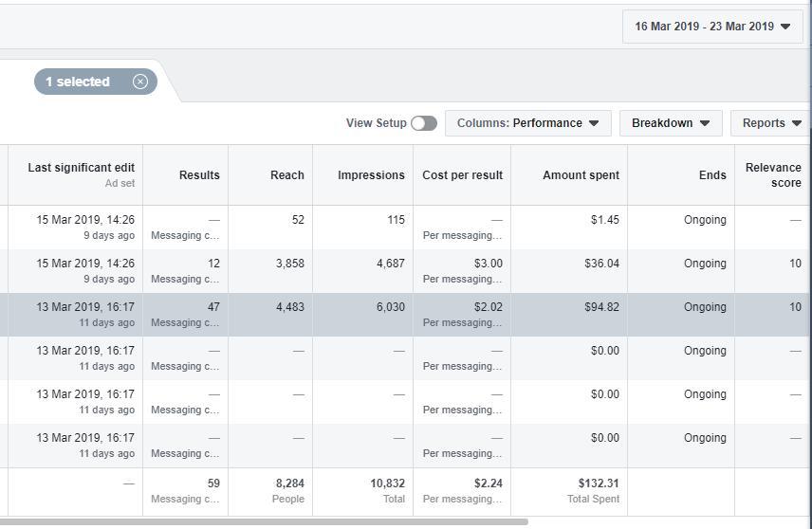Viewport: 812px width, 529px height.
Task: Expand the Breakdown dropdown menu
Action: tap(671, 123)
